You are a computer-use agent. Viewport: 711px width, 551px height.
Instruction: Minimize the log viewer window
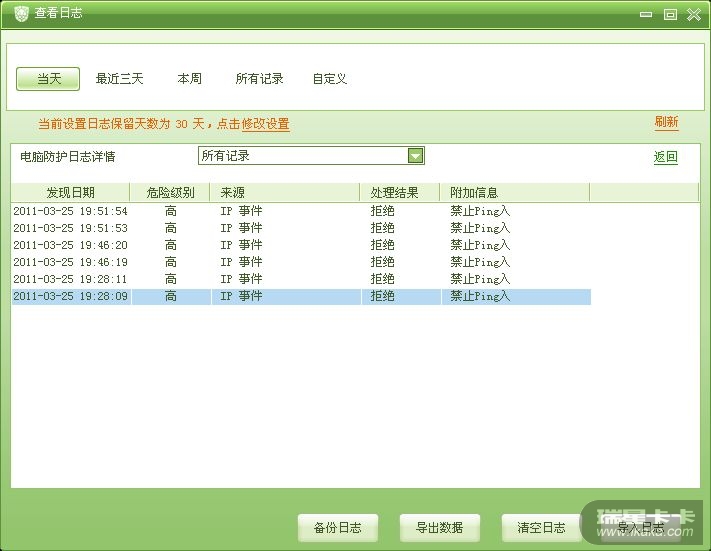click(x=647, y=14)
